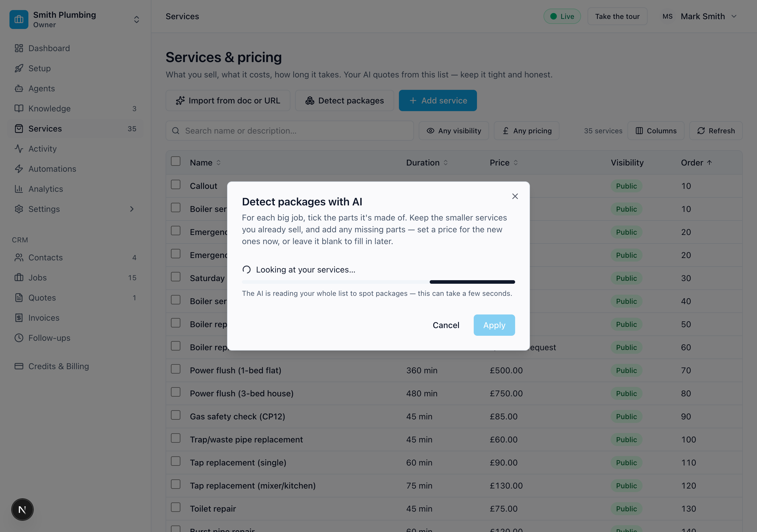The width and height of the screenshot is (757, 532).
Task: Click the Automations lightning bolt icon
Action: pyautogui.click(x=19, y=169)
